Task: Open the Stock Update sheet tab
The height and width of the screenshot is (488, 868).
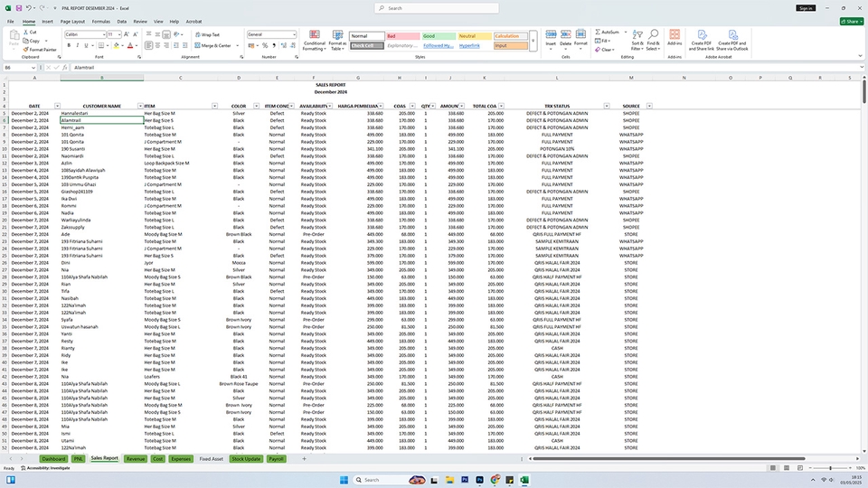Action: [x=246, y=459]
